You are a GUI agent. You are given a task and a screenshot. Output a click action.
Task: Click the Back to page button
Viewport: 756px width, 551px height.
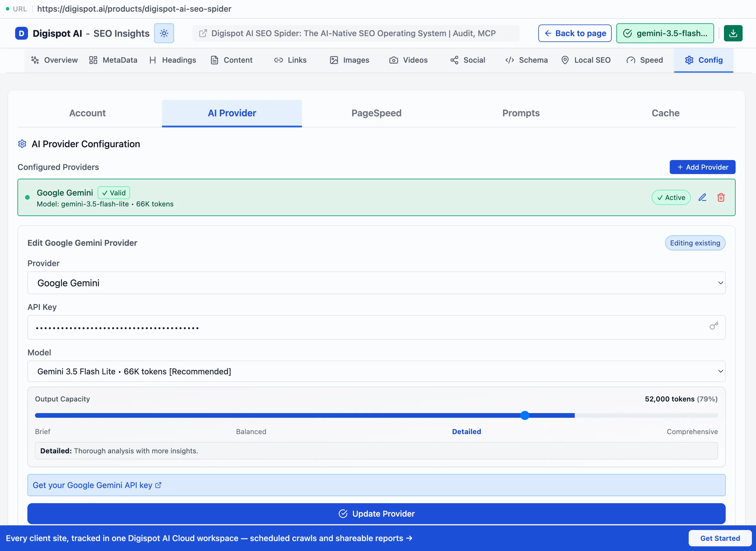pos(575,33)
